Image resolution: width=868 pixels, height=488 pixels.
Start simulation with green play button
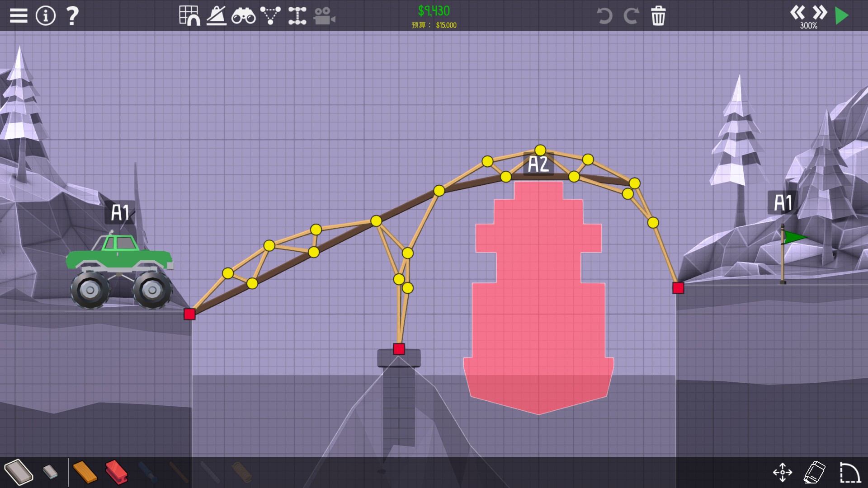[842, 16]
